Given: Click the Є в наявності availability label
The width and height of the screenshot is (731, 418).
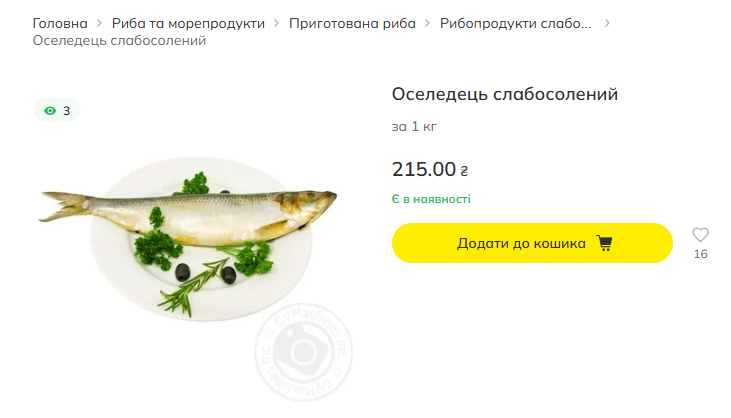Looking at the screenshot, I should coord(431,199).
